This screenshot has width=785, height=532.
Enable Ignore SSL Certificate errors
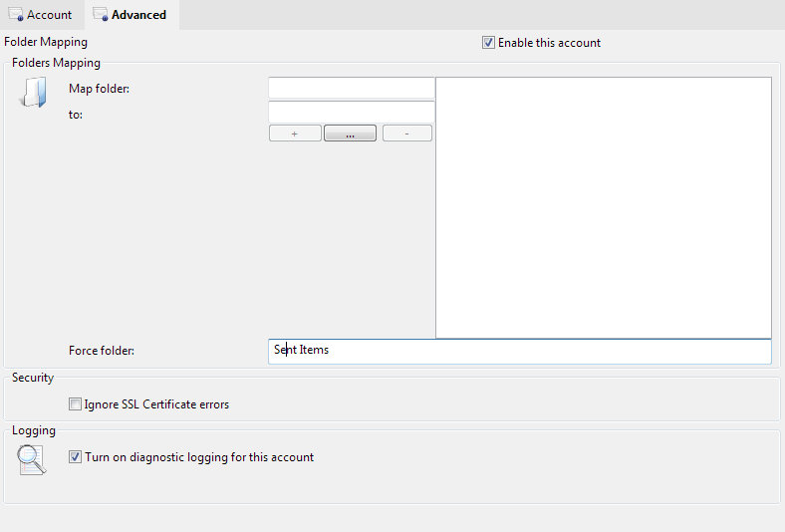click(76, 404)
